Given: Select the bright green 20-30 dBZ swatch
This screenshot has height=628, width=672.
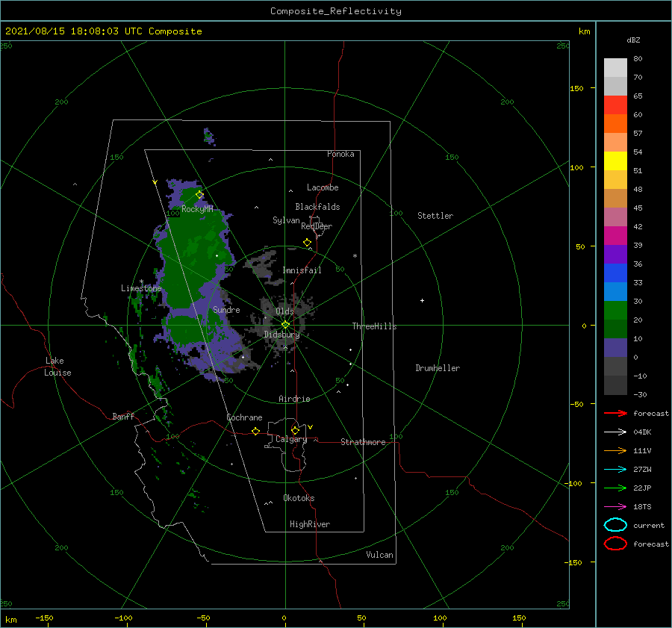Looking at the screenshot, I should (x=615, y=311).
